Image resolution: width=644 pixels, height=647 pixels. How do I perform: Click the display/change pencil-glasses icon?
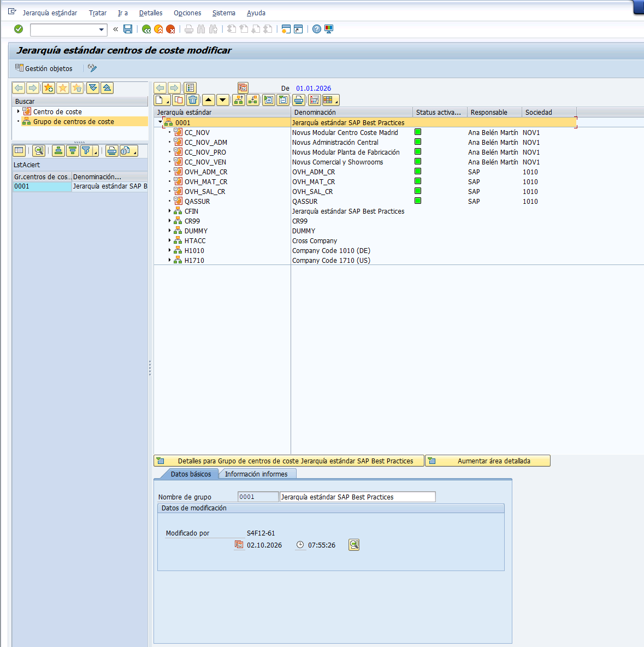[92, 68]
